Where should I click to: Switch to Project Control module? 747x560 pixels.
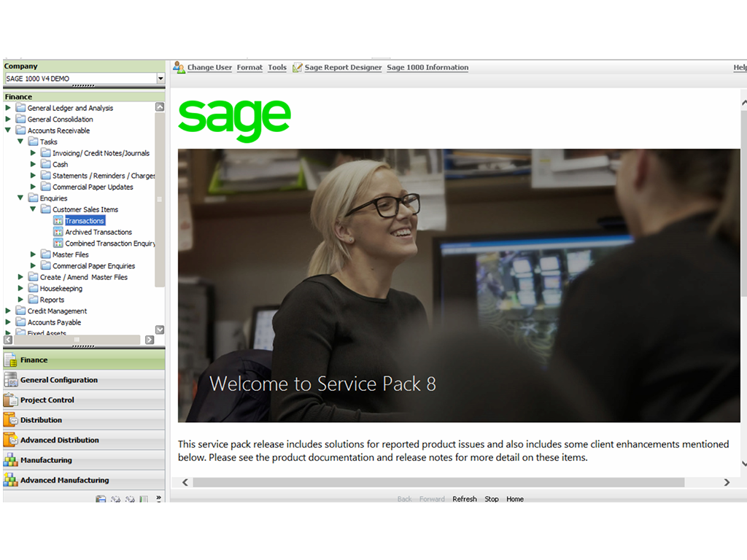tap(84, 400)
